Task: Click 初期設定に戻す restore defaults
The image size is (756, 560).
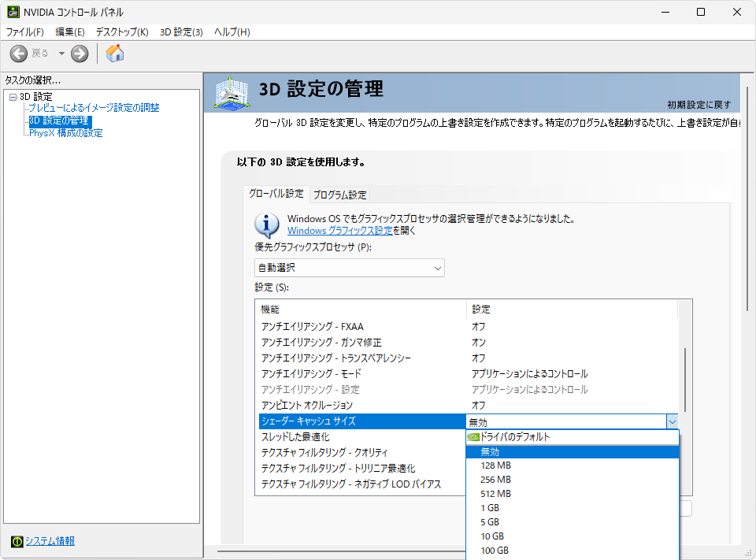Action: point(699,105)
